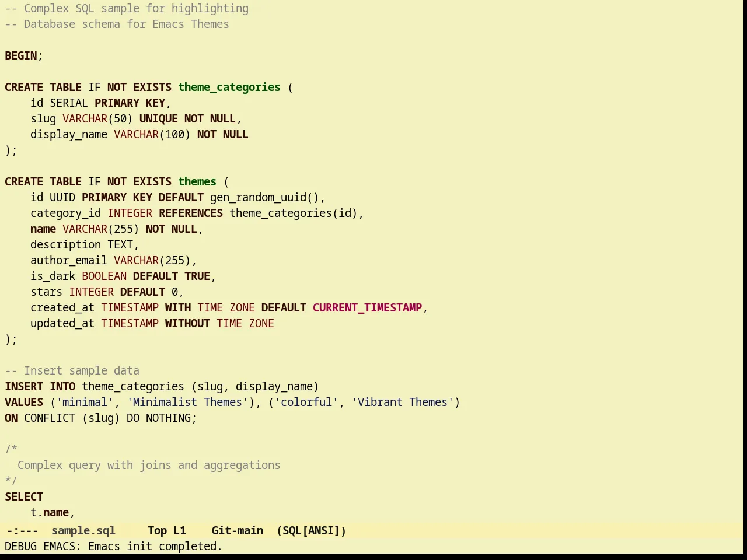747x560 pixels.
Task: Click the 'Minimalist Themes' string literal
Action: [187, 402]
